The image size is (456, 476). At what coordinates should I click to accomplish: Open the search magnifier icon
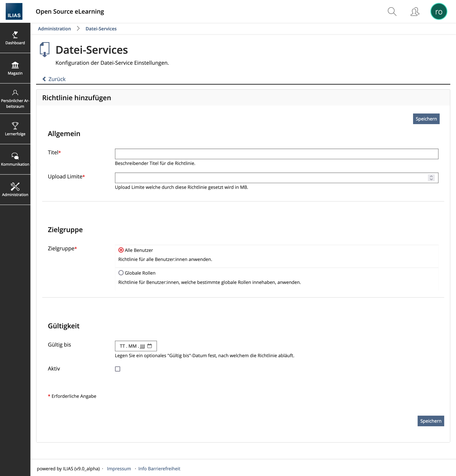(x=392, y=11)
